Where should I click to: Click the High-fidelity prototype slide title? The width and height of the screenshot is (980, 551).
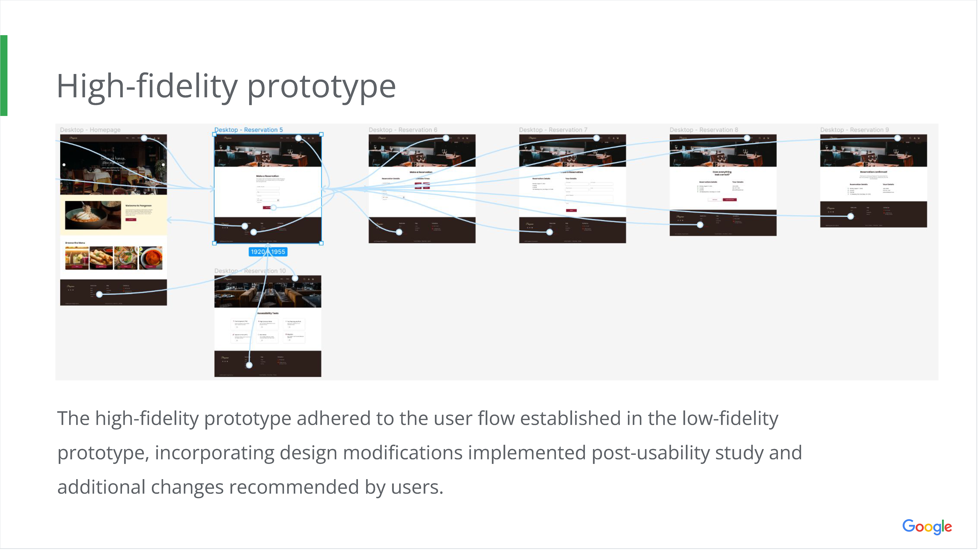(227, 87)
